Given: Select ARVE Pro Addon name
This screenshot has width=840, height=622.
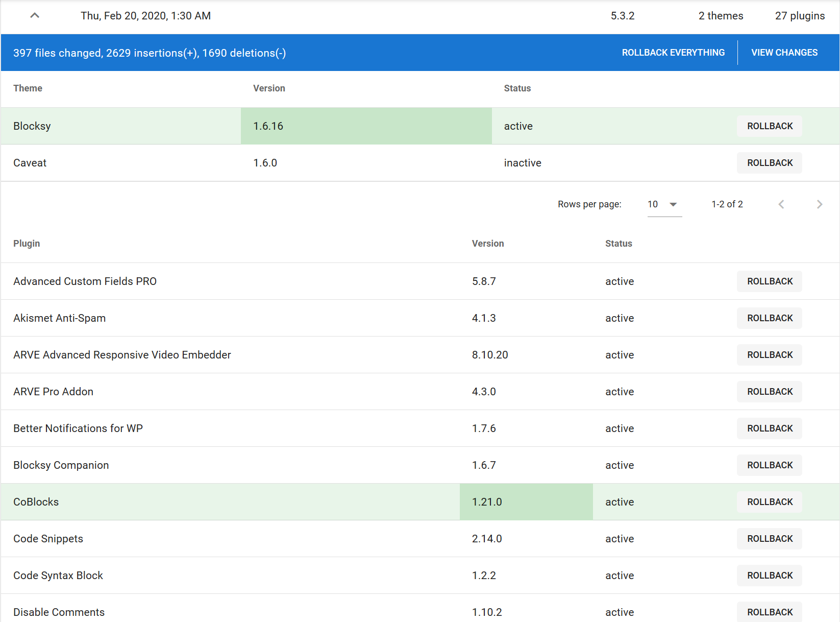Looking at the screenshot, I should pyautogui.click(x=53, y=392).
